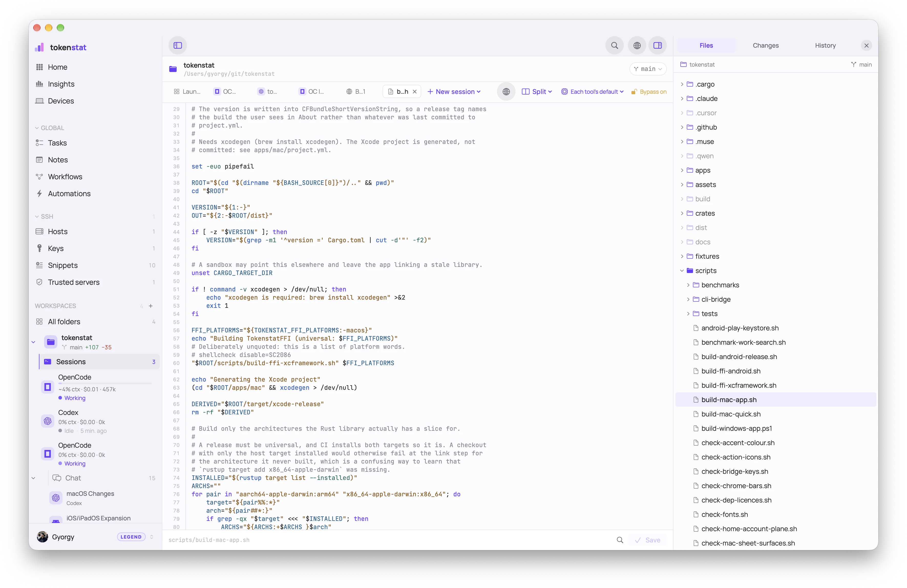907x588 pixels.
Task: Toggle the Bypass on lock
Action: pyautogui.click(x=649, y=91)
